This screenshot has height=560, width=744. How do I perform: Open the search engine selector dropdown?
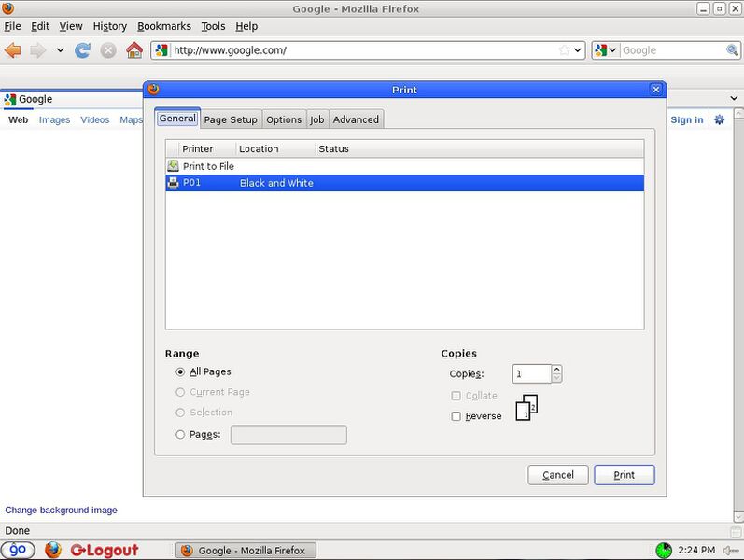(x=605, y=49)
